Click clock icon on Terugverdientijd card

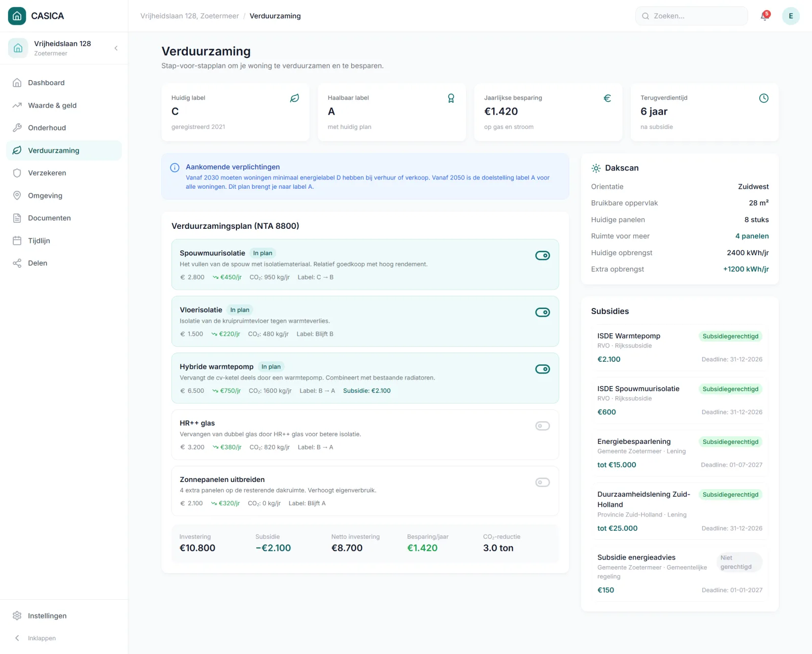pos(764,98)
